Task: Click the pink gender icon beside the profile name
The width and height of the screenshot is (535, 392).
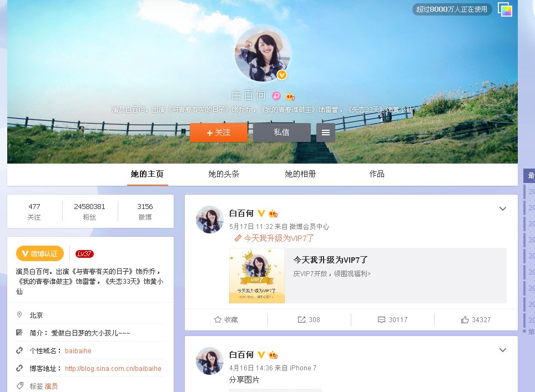Action: [276, 95]
